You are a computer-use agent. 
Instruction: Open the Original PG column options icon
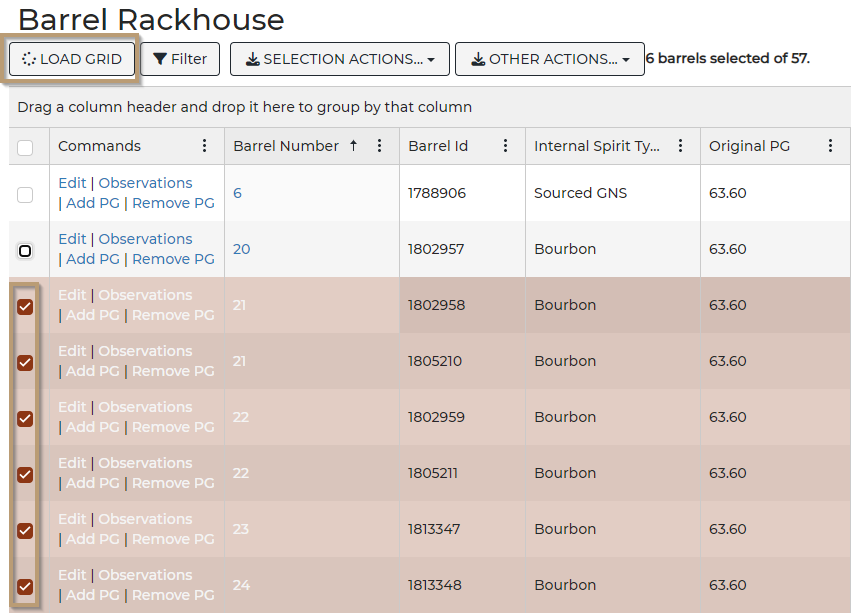pyautogui.click(x=831, y=146)
